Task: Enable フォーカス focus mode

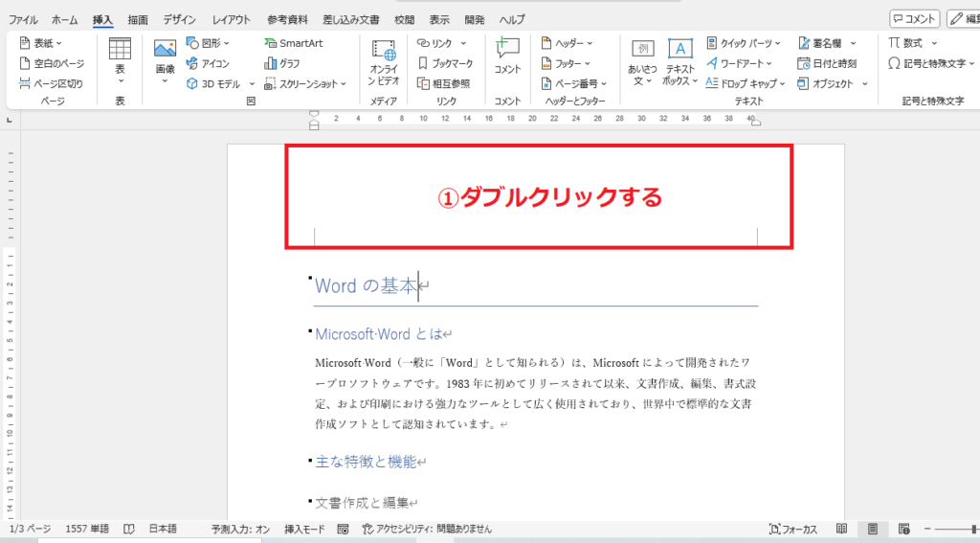Action: [793, 530]
